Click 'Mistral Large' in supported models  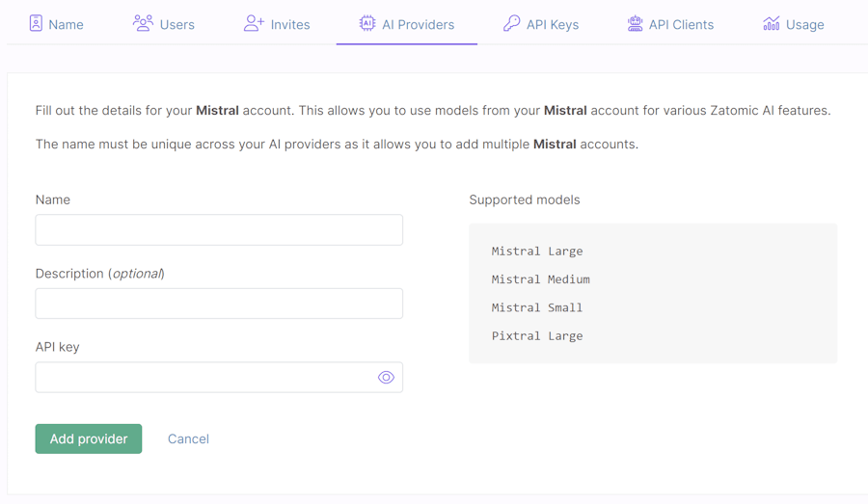(x=537, y=252)
